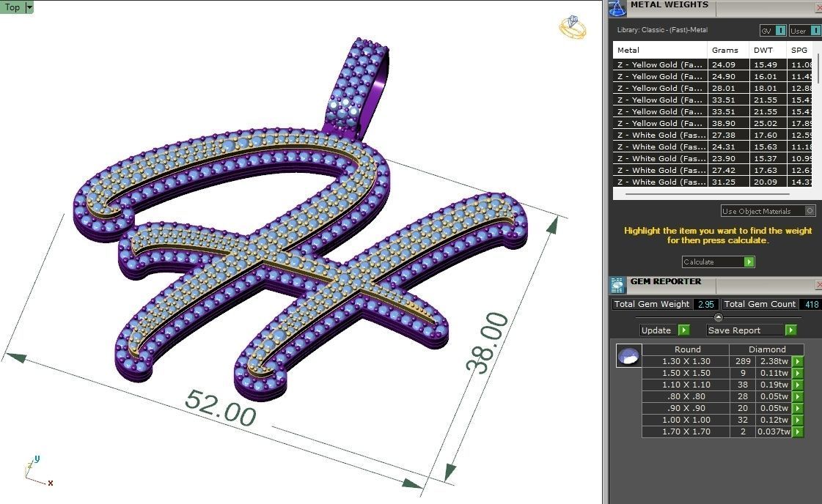The height and width of the screenshot is (504, 822).
Task: Click the 38.00 dimension label
Action: point(487,343)
